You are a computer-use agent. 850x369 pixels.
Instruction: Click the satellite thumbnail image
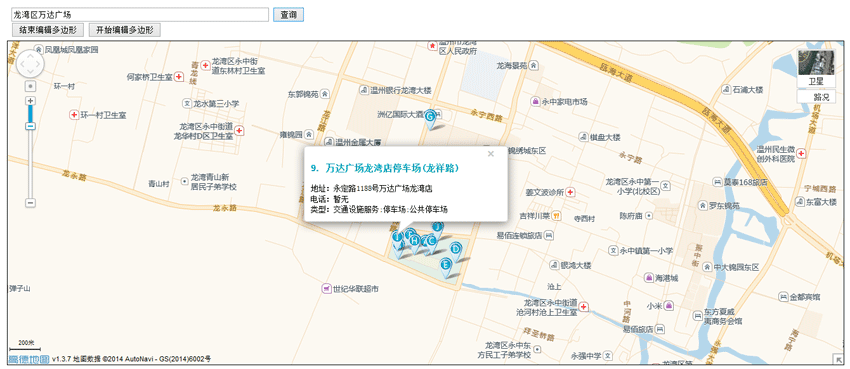[x=816, y=63]
